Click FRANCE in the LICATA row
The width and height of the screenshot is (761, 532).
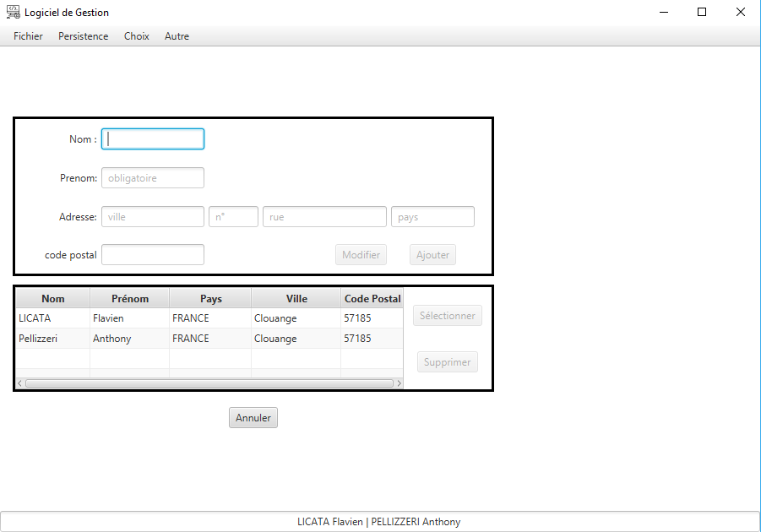click(x=210, y=318)
